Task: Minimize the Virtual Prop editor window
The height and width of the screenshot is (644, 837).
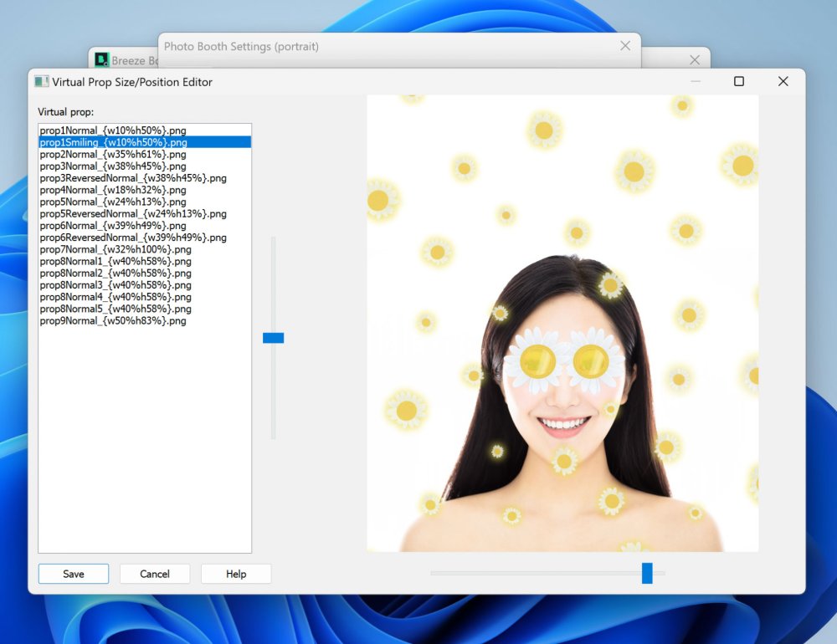Action: click(x=696, y=81)
